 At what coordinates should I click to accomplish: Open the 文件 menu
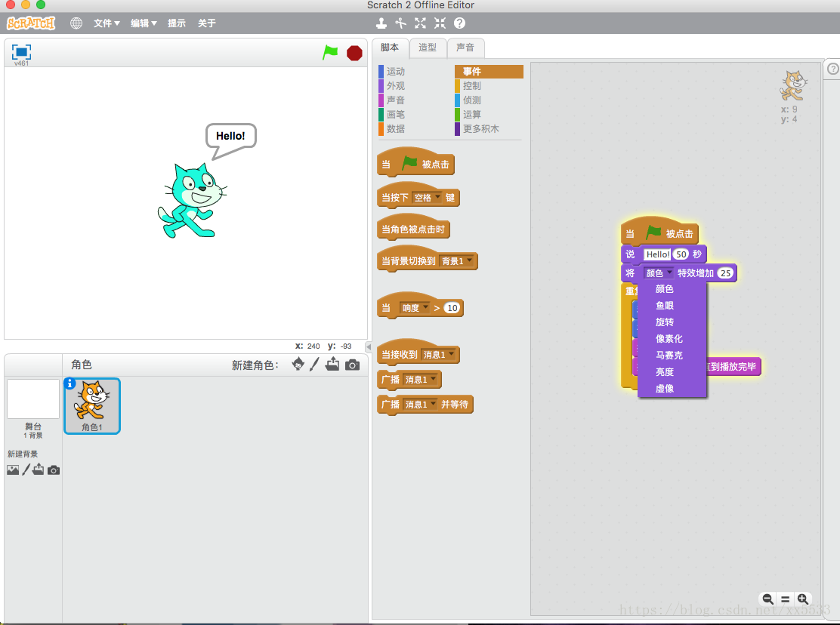coord(107,23)
